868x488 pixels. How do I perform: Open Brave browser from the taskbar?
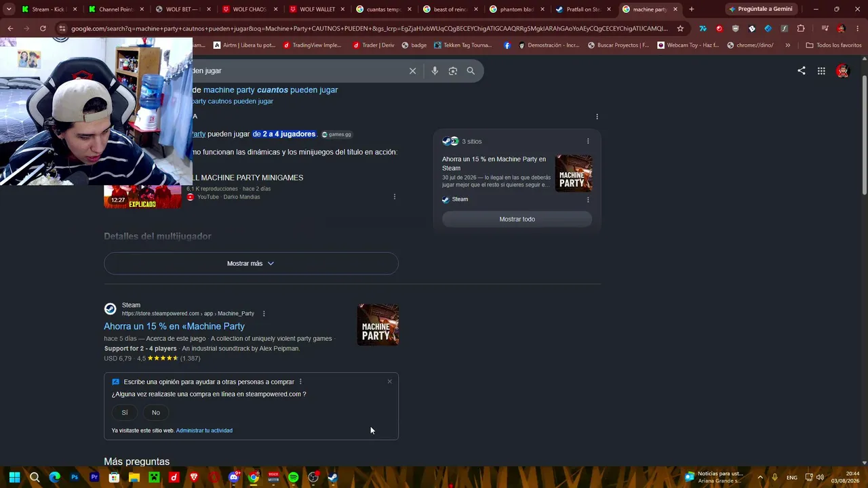click(x=194, y=477)
